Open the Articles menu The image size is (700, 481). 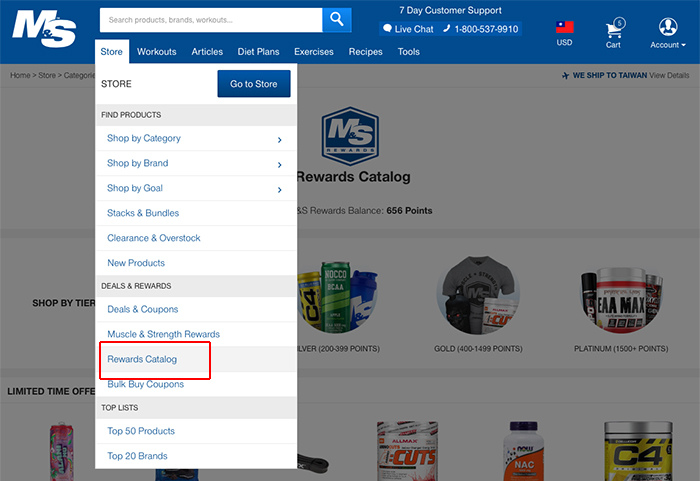pos(207,52)
